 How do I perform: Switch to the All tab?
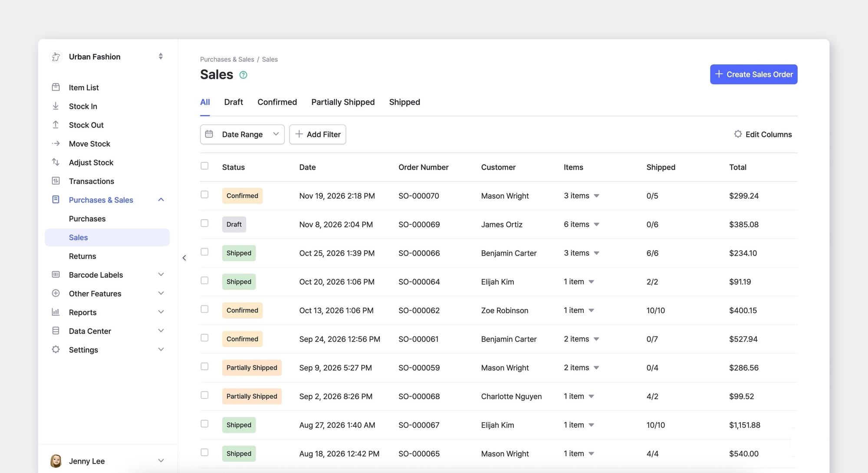point(205,102)
